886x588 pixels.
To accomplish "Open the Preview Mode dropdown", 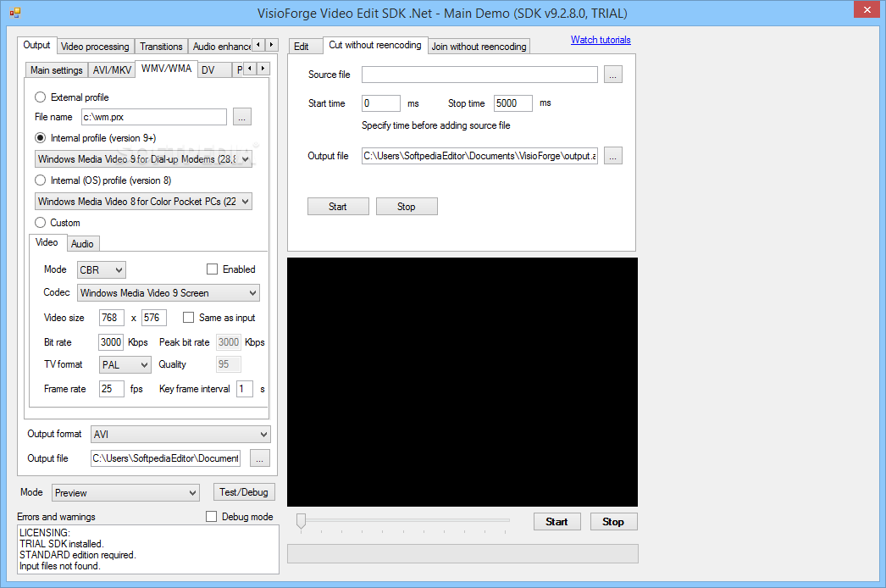I will click(125, 493).
